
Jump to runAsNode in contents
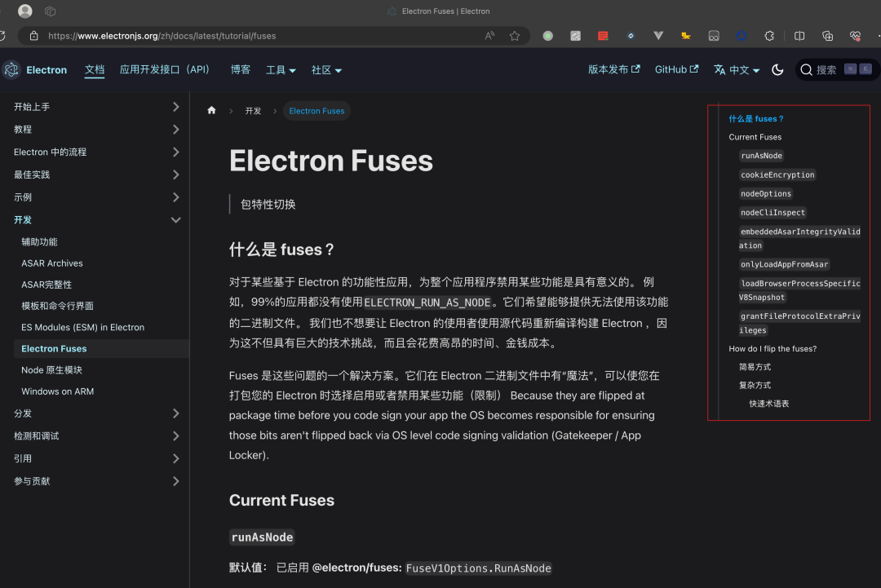(761, 156)
